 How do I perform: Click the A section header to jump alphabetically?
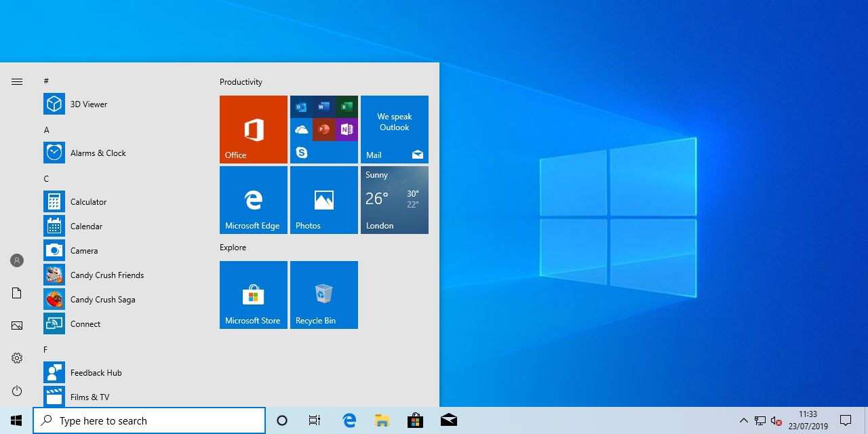click(x=46, y=130)
